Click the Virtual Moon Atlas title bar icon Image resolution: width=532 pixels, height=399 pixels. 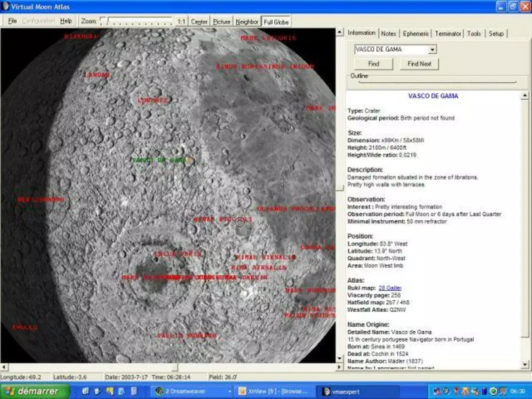point(5,6)
